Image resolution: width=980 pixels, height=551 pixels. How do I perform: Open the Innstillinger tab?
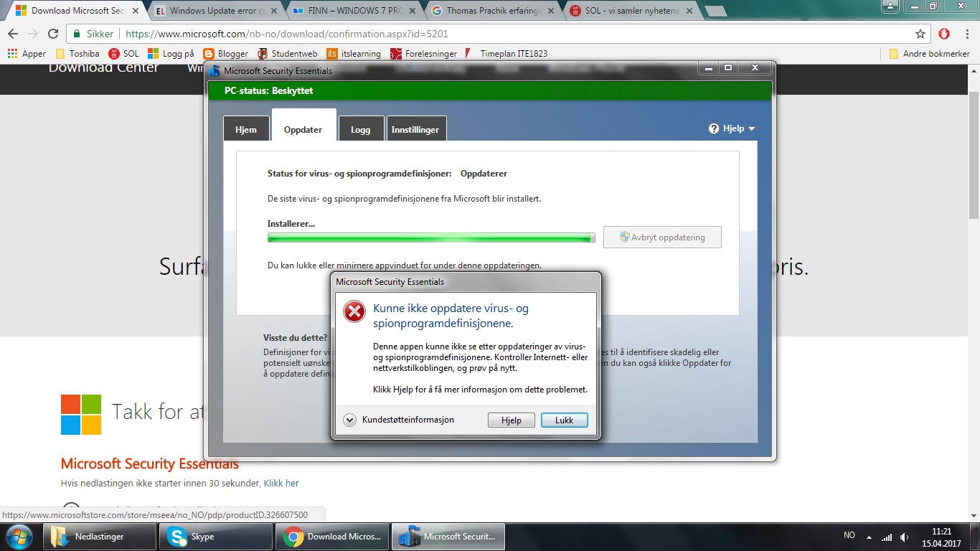point(415,129)
